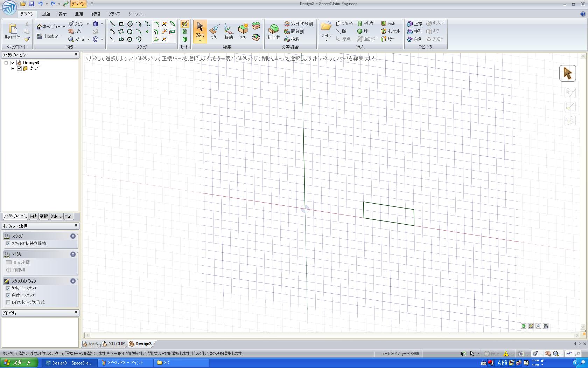
Task: Open the 測定 ribbon tab
Action: coord(79,14)
